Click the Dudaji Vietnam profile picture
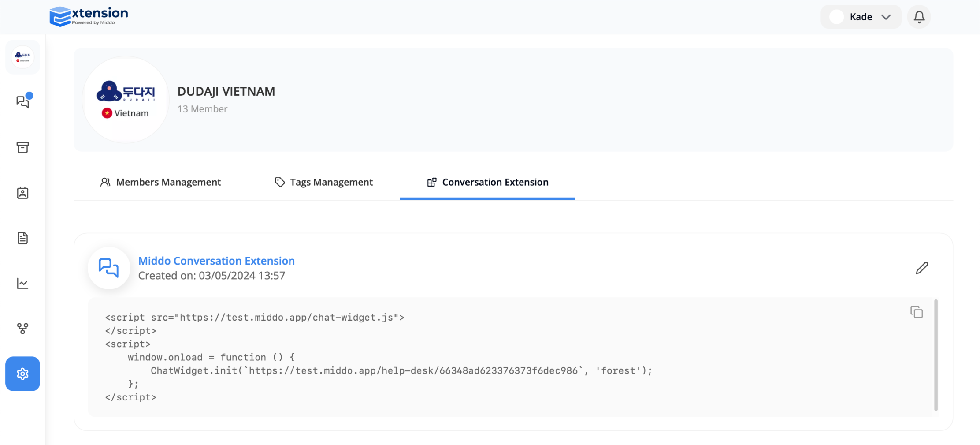Viewport: 980px width, 445px height. point(126,100)
